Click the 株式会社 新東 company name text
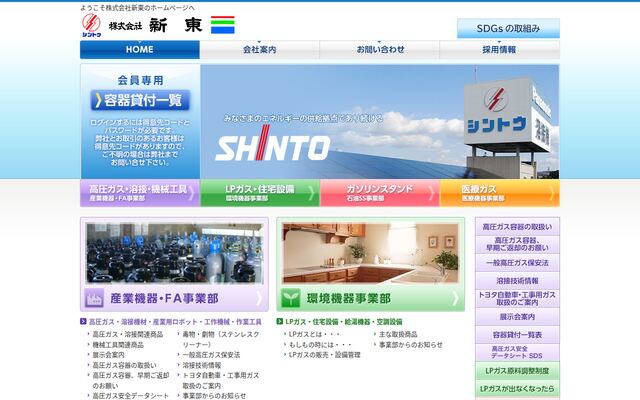640x400 pixels. click(156, 25)
